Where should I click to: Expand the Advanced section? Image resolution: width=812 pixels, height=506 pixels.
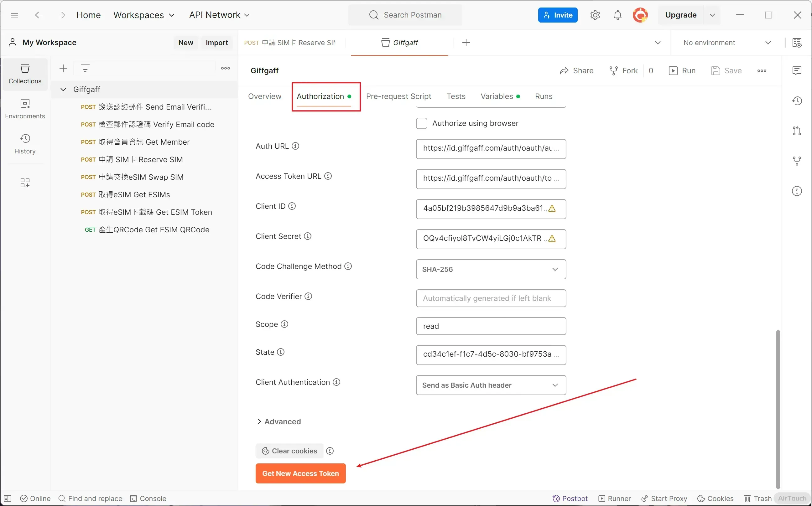pos(278,422)
